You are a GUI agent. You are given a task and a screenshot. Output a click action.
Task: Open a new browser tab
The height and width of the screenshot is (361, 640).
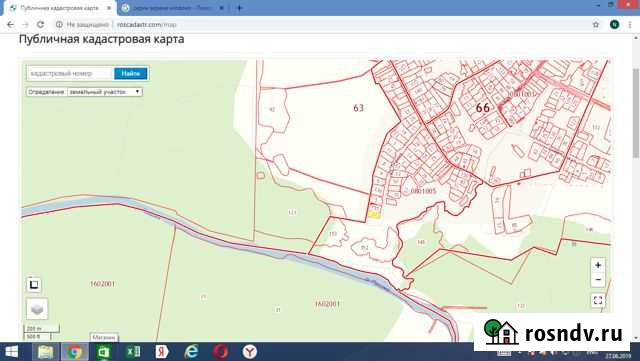pyautogui.click(x=240, y=8)
